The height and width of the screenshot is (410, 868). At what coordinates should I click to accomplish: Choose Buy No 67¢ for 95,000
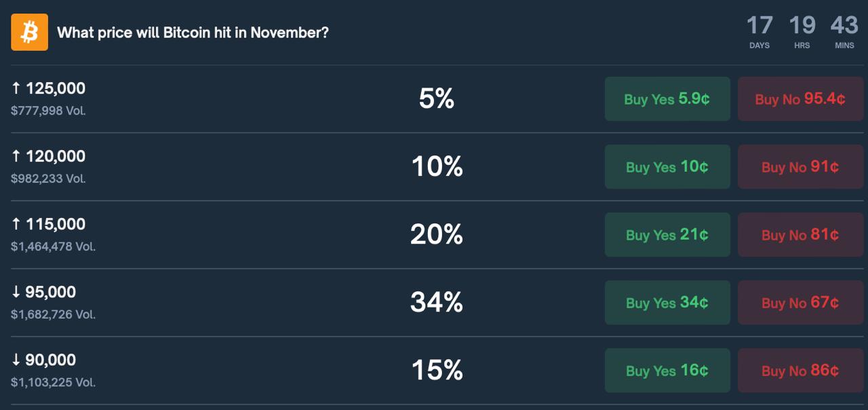(800, 303)
